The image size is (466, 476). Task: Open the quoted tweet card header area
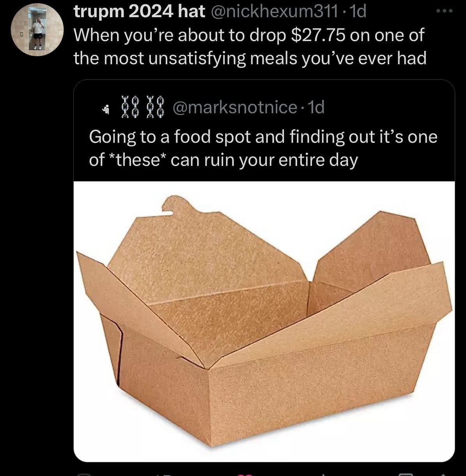pyautogui.click(x=264, y=107)
